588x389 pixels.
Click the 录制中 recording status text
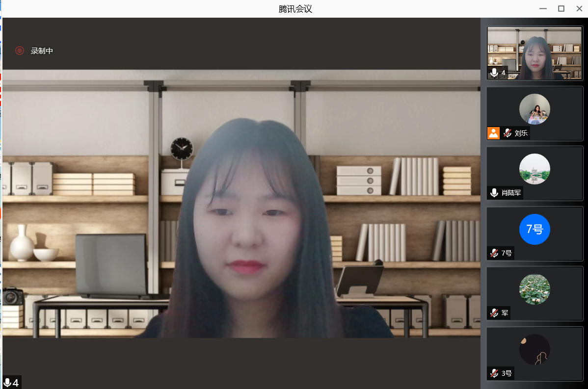pos(42,51)
